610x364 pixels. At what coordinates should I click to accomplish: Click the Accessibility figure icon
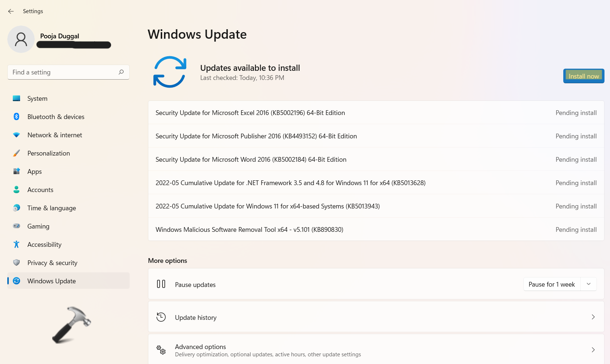click(16, 244)
